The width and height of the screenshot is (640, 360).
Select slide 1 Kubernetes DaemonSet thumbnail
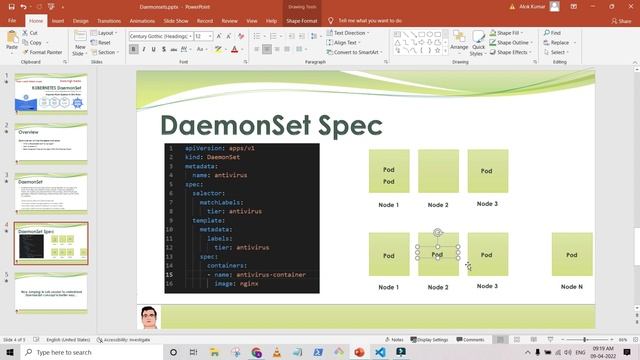51,93
